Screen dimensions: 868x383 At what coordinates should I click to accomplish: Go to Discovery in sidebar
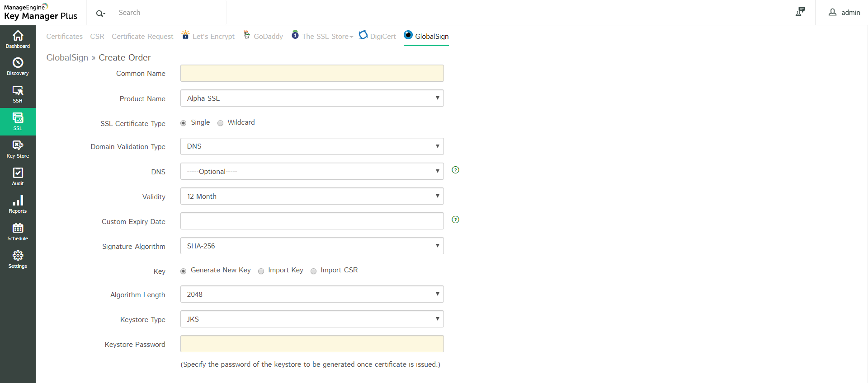click(18, 66)
